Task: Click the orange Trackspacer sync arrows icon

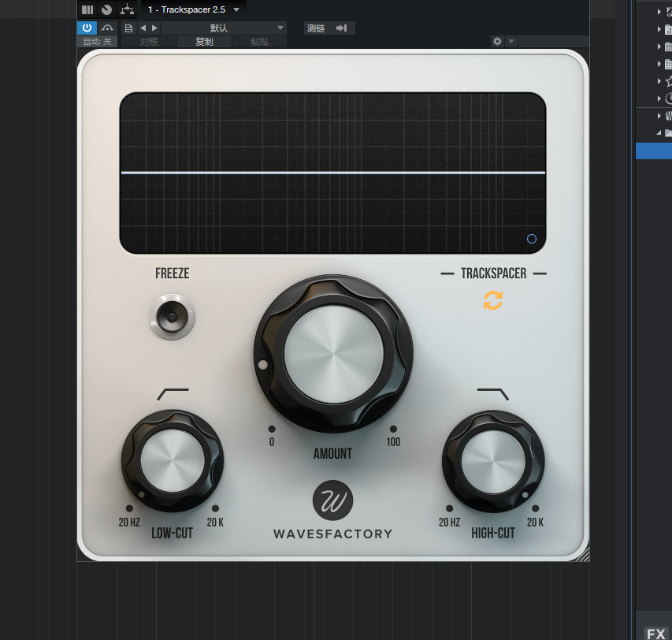Action: coord(493,300)
